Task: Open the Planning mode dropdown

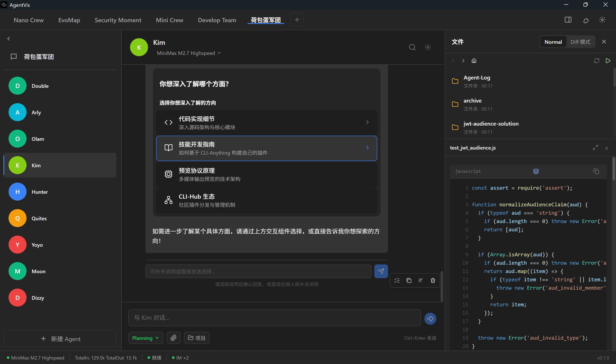Action: click(x=146, y=338)
